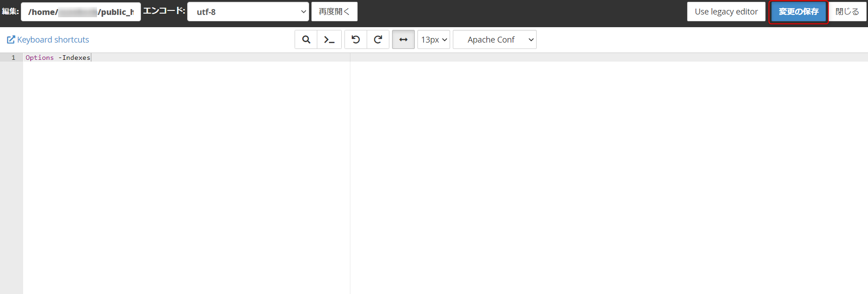Switch to Use legacy editor
868x294 pixels.
[726, 12]
